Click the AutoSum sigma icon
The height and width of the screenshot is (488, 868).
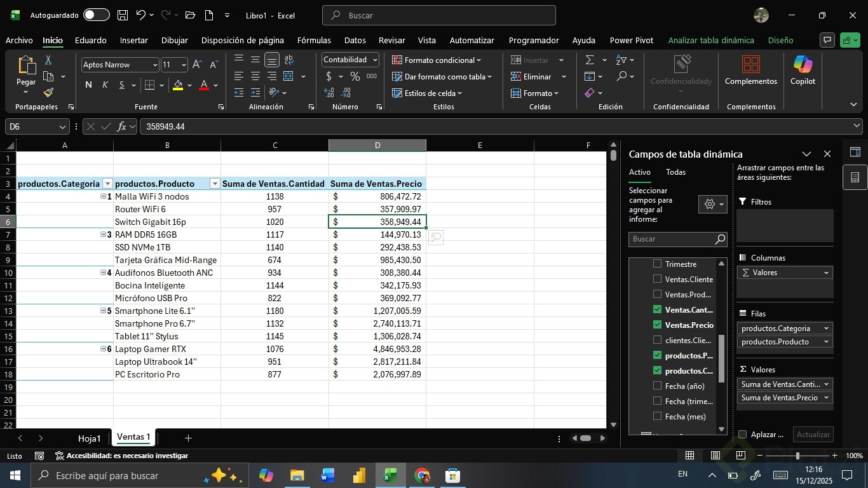pyautogui.click(x=590, y=60)
